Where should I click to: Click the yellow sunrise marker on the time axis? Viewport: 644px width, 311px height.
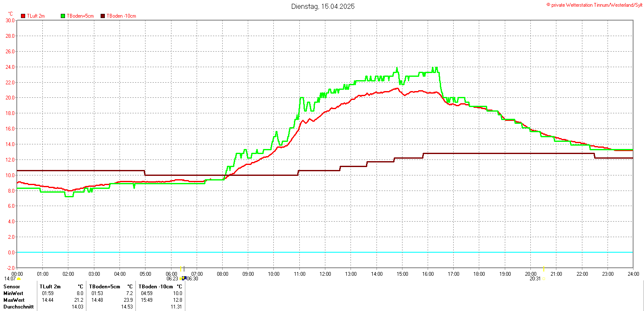[180, 269]
